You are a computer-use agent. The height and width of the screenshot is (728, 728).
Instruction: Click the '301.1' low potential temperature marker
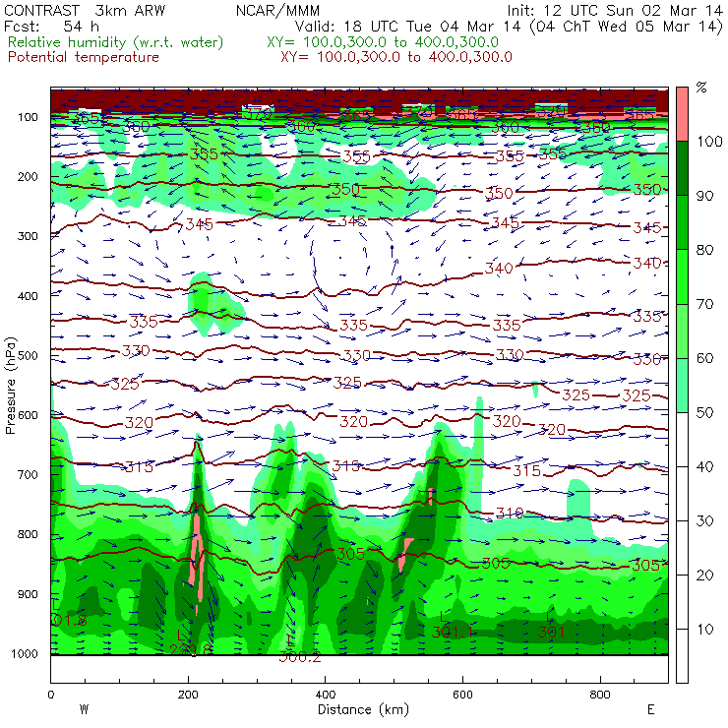[452, 632]
